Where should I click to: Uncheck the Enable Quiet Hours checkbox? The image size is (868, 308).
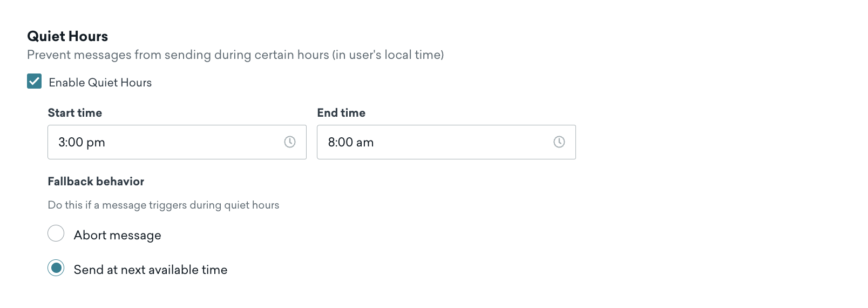pos(35,82)
